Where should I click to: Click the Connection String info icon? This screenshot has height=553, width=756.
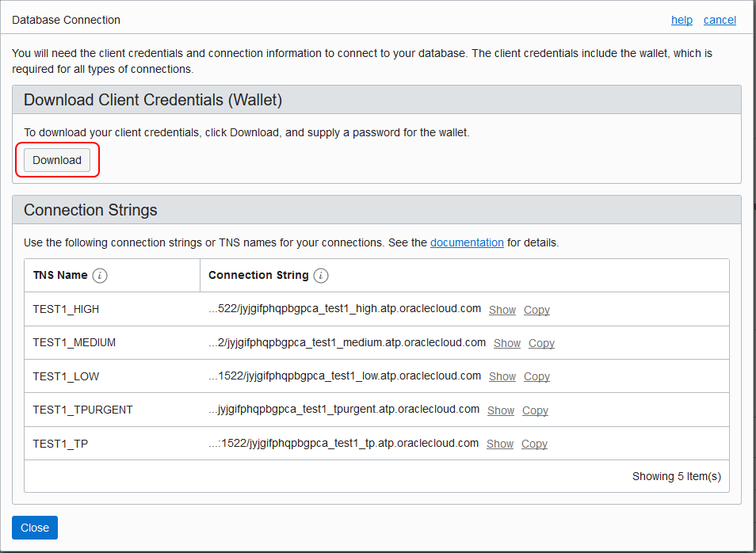320,276
